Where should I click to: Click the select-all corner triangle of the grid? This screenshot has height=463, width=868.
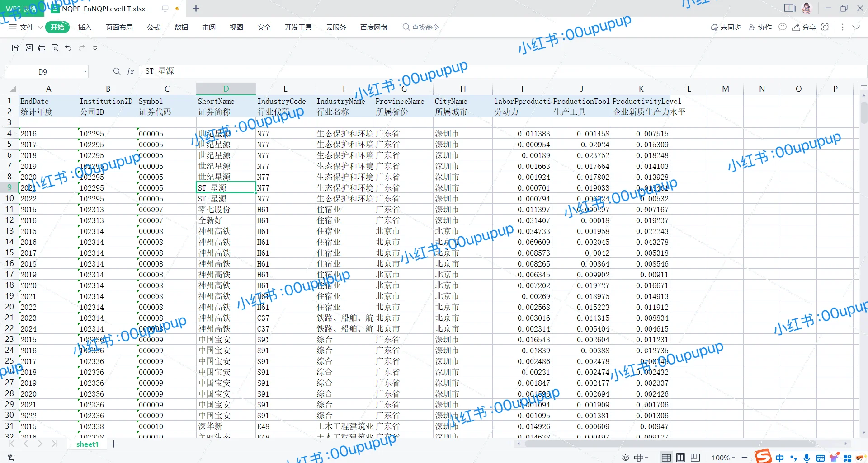(x=13, y=89)
